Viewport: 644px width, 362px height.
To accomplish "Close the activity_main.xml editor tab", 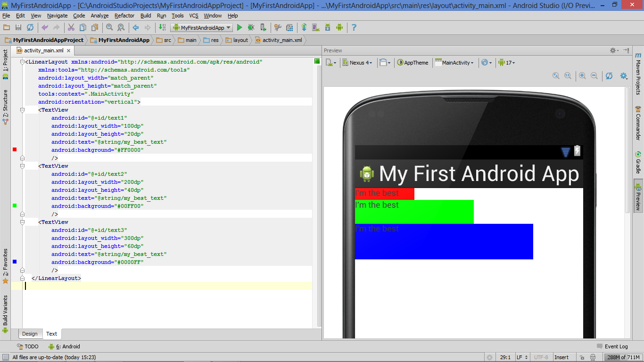I will [68, 51].
